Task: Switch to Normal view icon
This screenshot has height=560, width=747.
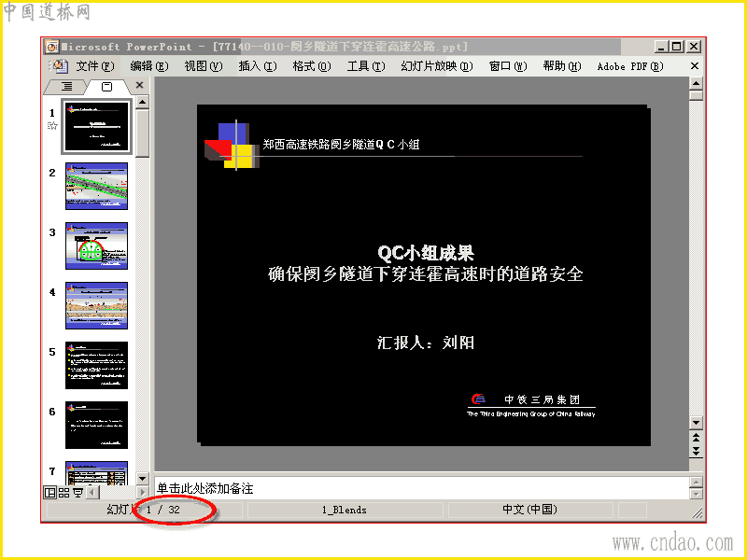Action: coord(49,493)
